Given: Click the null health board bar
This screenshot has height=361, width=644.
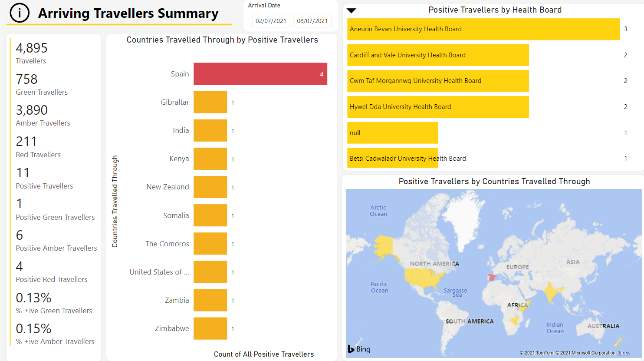Looking at the screenshot, I should pyautogui.click(x=392, y=132).
